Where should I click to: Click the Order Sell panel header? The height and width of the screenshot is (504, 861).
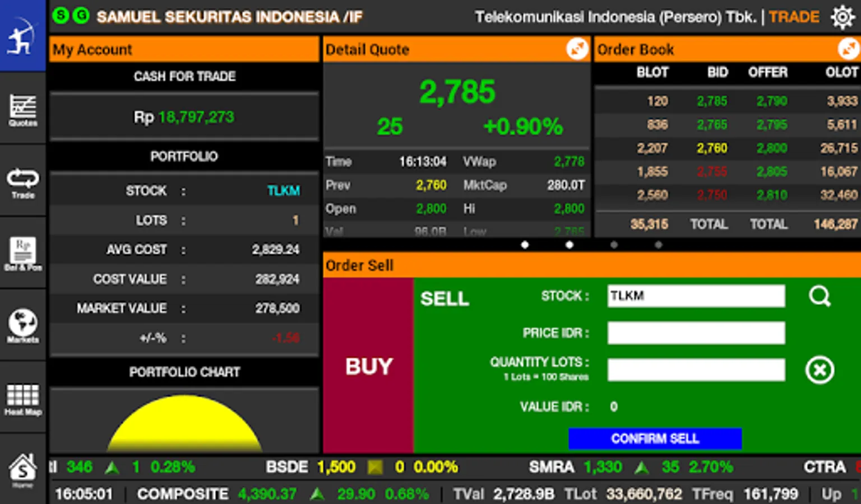[592, 265]
